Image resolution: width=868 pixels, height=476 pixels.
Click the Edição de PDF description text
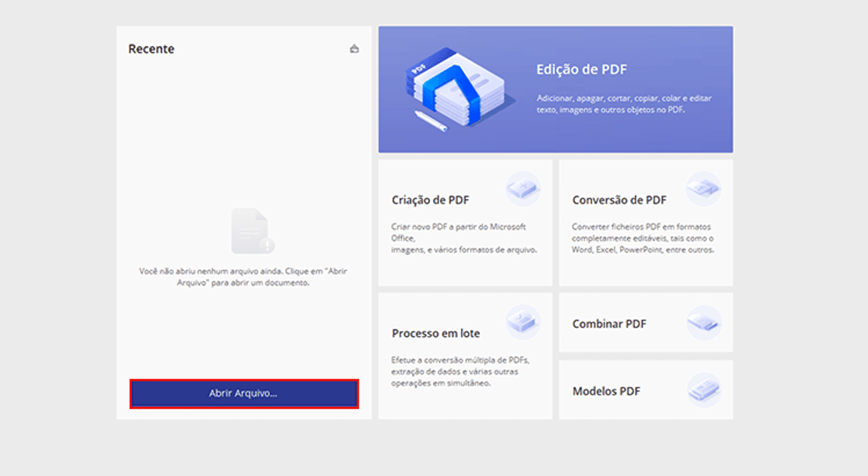624,104
